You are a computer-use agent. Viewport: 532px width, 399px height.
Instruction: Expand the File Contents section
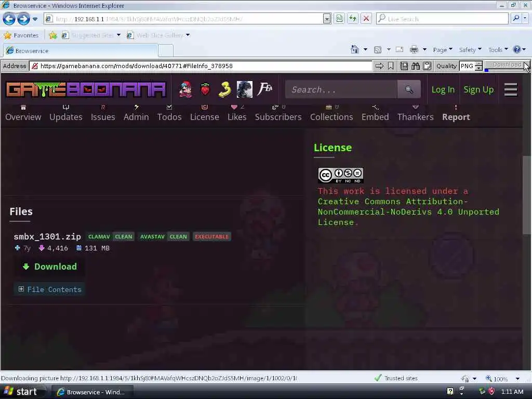pos(49,289)
